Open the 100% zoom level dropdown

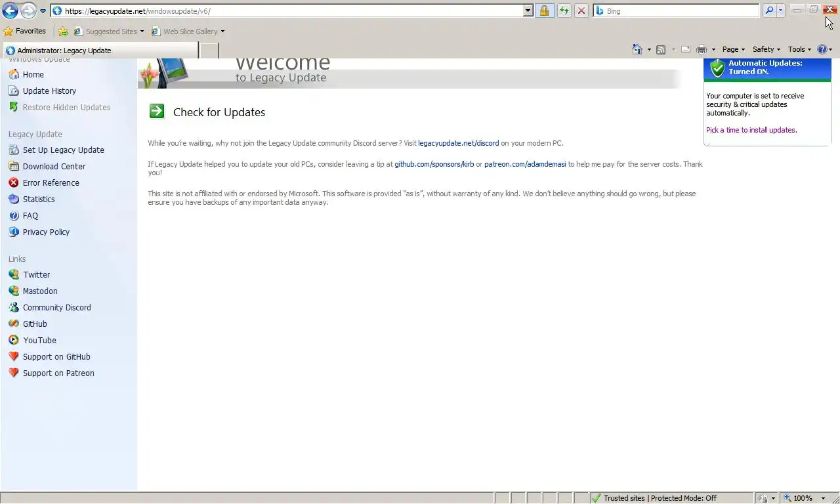823,498
